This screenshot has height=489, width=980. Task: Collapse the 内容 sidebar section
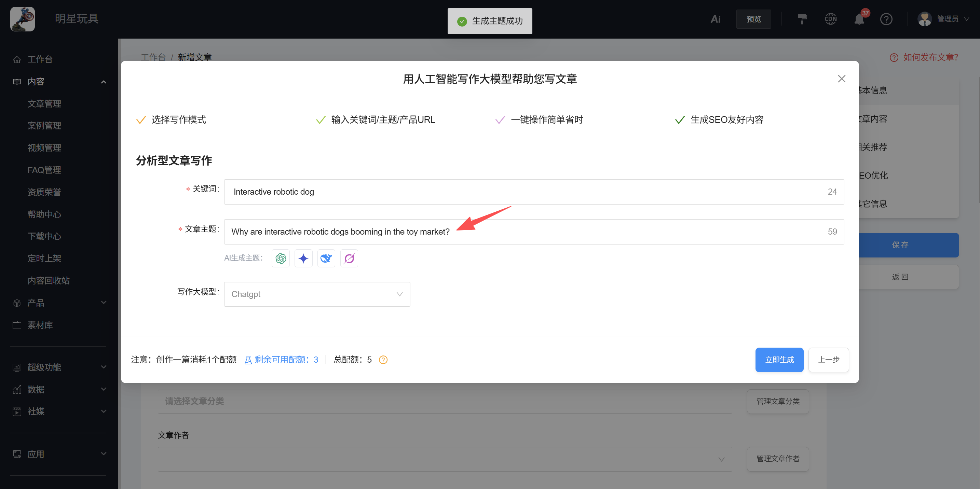(103, 81)
